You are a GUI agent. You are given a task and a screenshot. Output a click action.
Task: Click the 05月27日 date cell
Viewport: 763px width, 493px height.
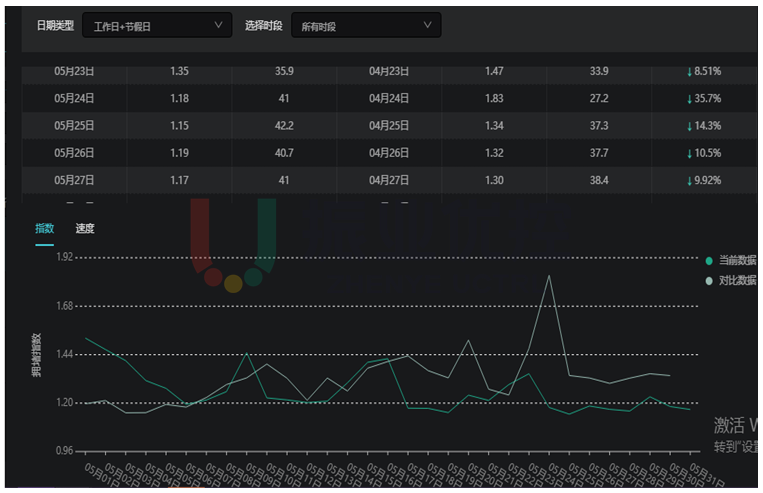pyautogui.click(x=74, y=180)
